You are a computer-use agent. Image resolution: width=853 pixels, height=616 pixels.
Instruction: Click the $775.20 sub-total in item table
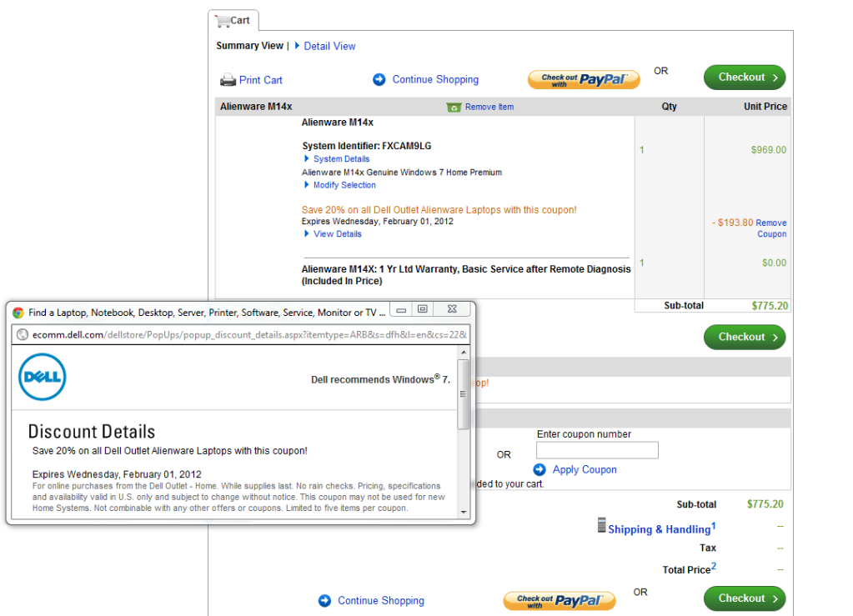click(770, 306)
